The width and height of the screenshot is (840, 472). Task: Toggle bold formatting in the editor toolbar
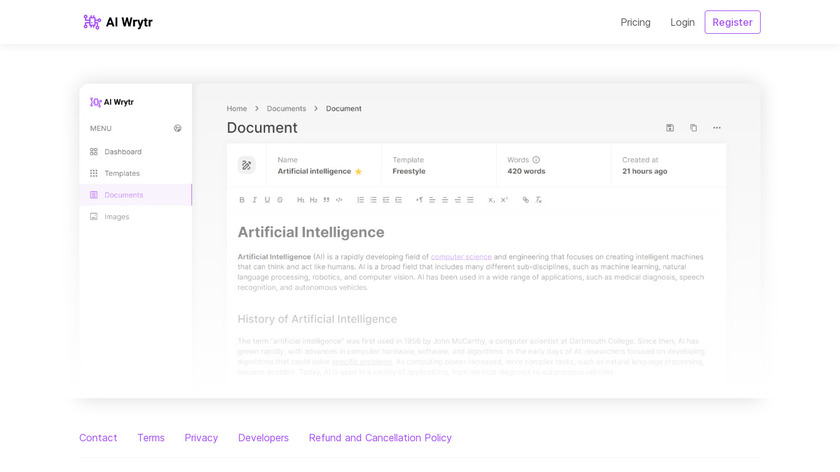point(242,200)
